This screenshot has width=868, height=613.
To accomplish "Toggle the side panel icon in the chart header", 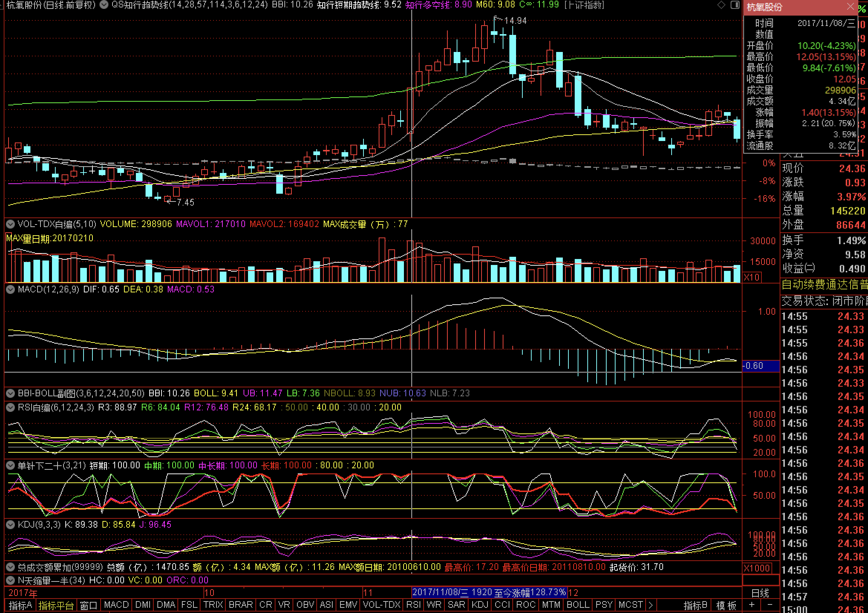I will [x=735, y=5].
